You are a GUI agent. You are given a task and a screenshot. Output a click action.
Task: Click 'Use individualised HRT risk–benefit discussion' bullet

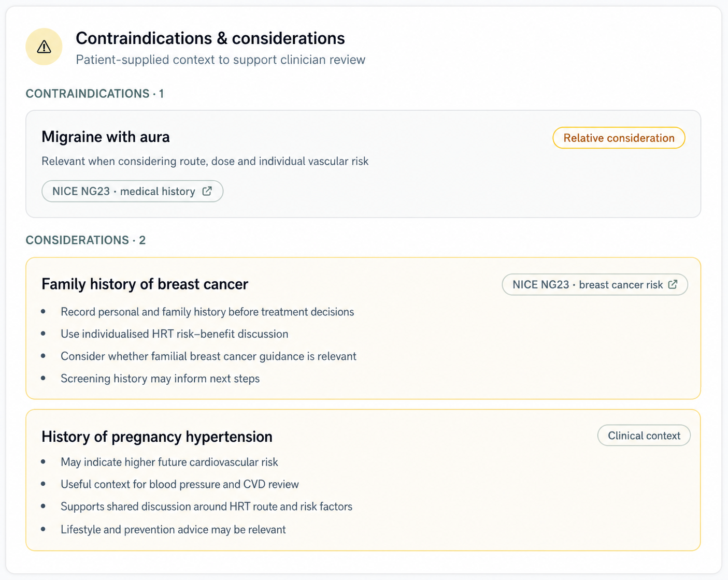tap(174, 334)
